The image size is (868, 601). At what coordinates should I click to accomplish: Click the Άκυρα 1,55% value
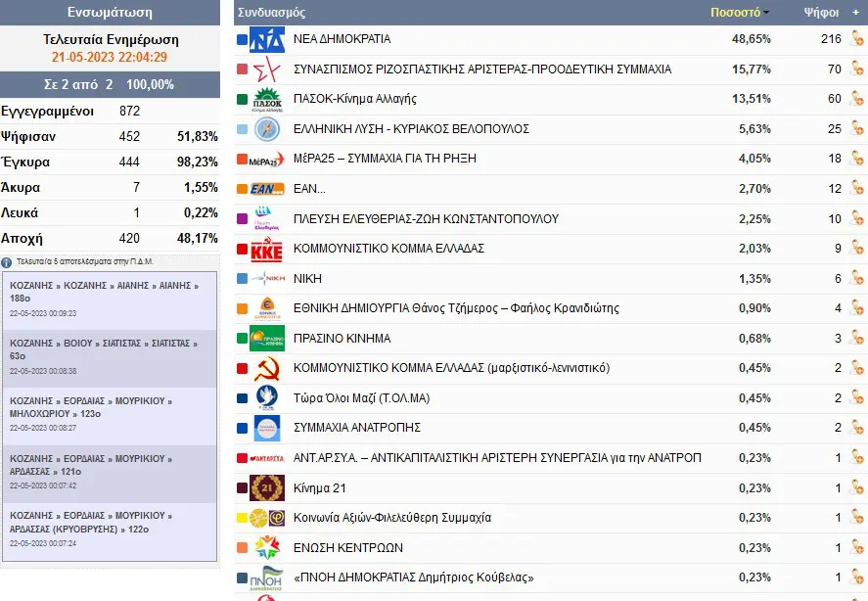tap(201, 187)
